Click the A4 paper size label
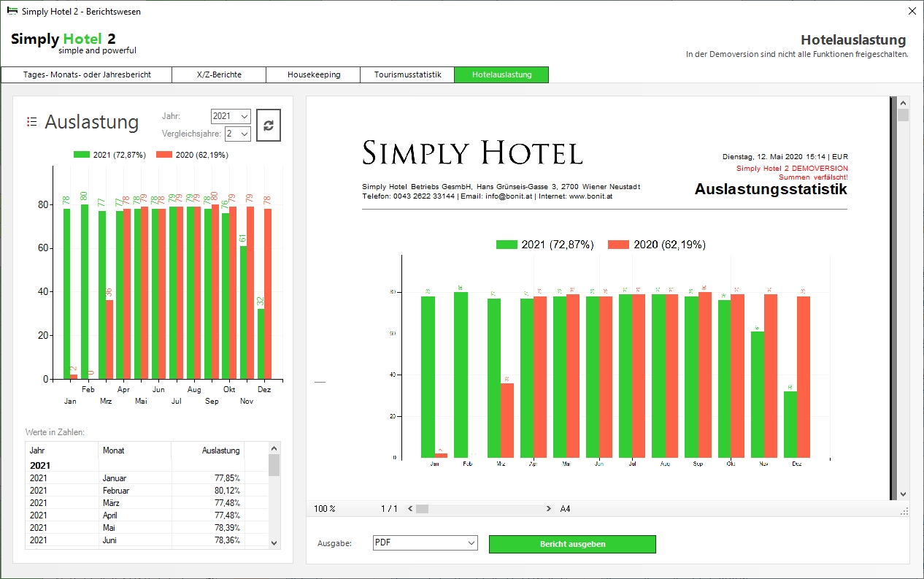 tap(566, 509)
